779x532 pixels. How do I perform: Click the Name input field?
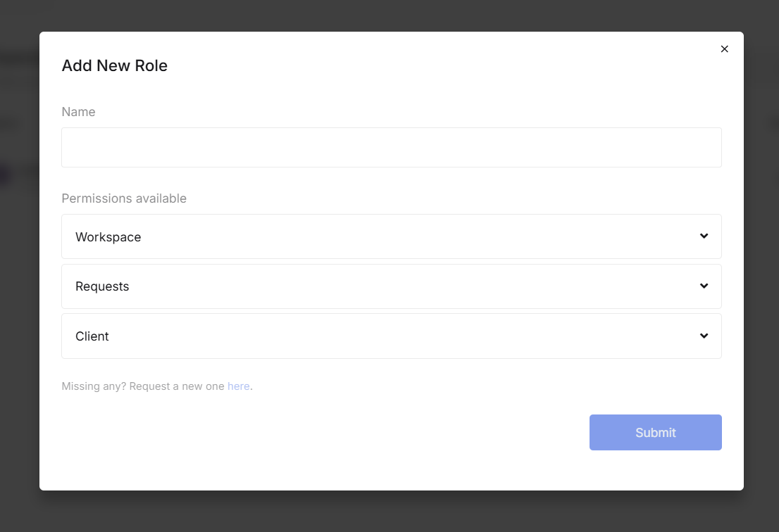tap(391, 147)
